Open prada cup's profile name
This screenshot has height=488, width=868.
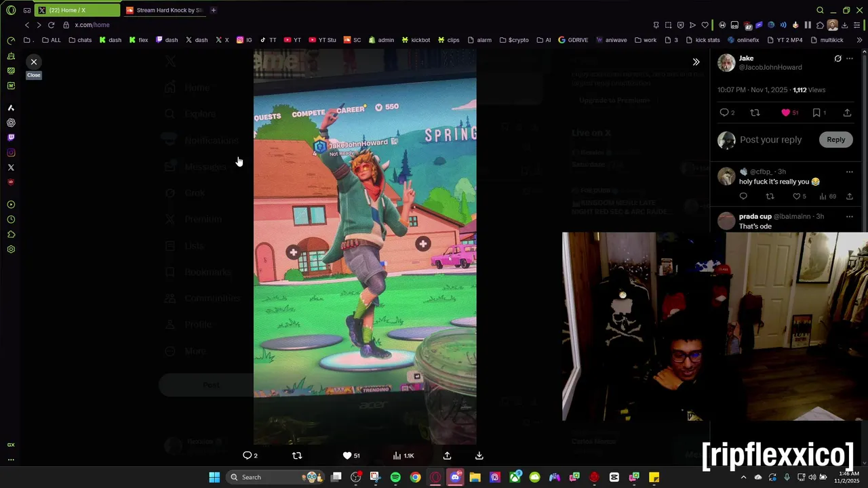pyautogui.click(x=755, y=216)
